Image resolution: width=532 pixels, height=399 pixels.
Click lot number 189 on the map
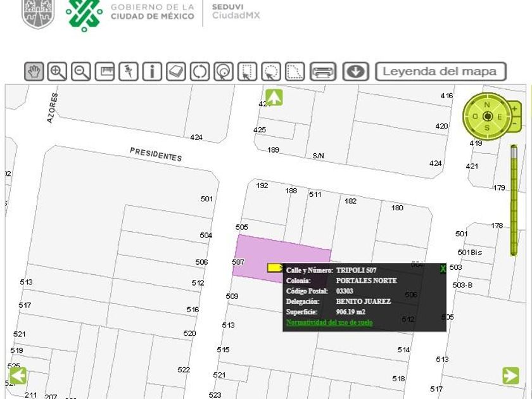pyautogui.click(x=273, y=149)
